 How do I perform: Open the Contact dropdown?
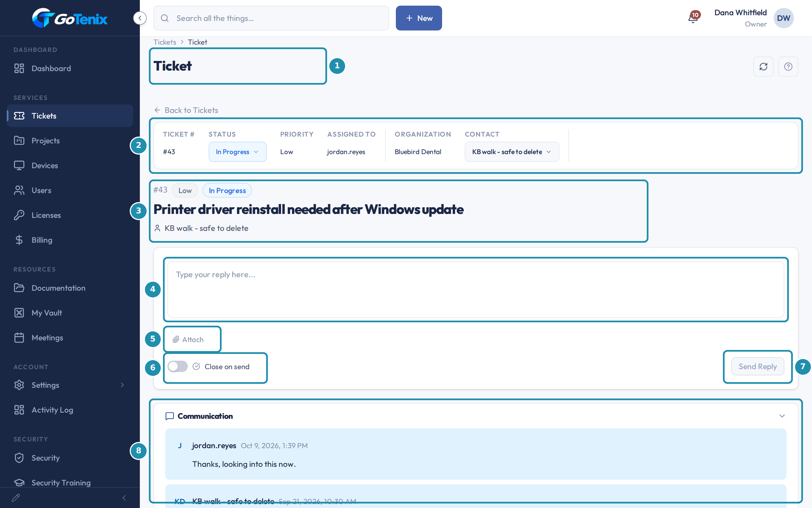(512, 152)
